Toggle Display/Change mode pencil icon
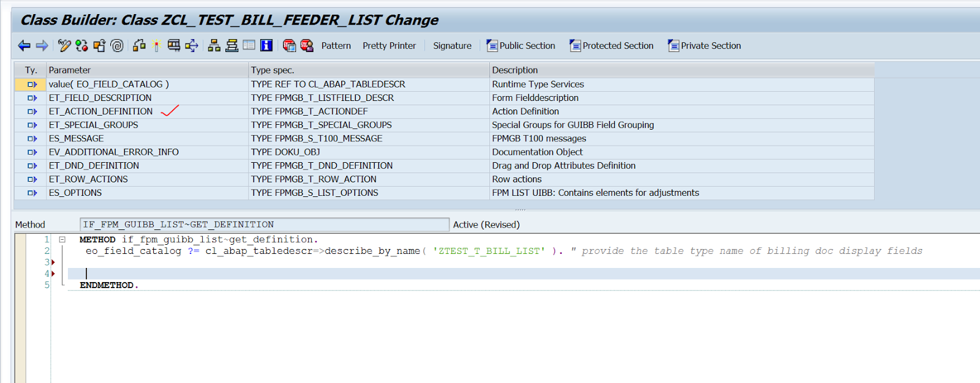Viewport: 980px width, 383px height. 64,45
